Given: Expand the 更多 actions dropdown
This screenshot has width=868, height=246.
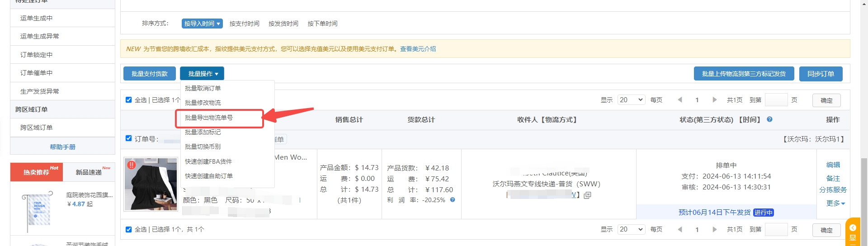Looking at the screenshot, I should (835, 203).
